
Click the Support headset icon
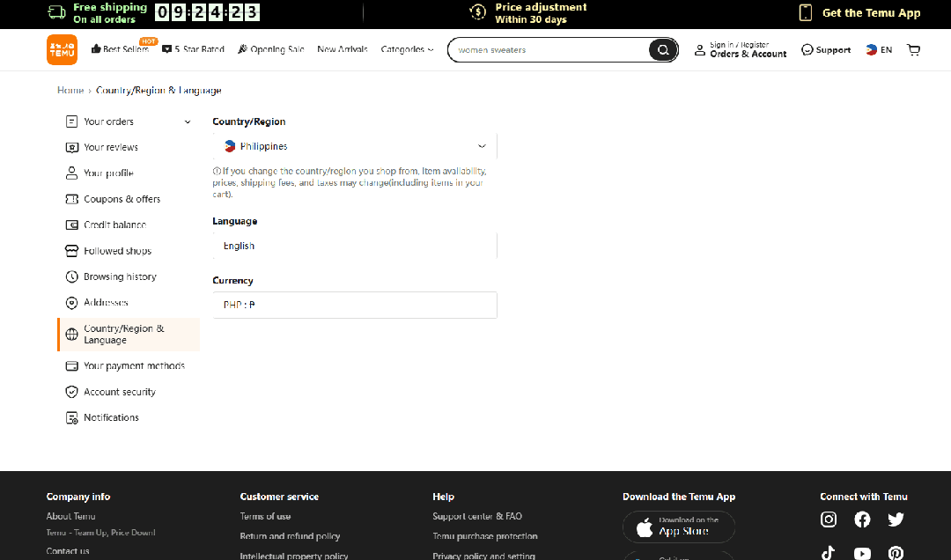pyautogui.click(x=807, y=50)
